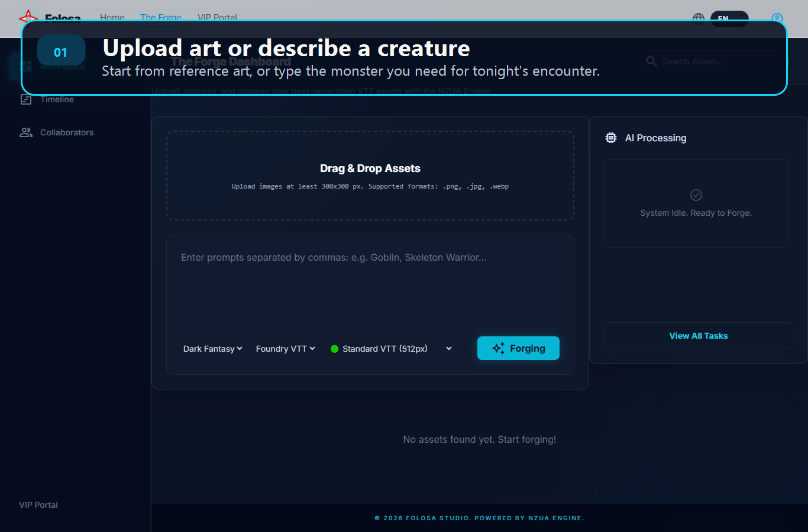This screenshot has width=808, height=532.
Task: Click the Forging button
Action: (518, 348)
